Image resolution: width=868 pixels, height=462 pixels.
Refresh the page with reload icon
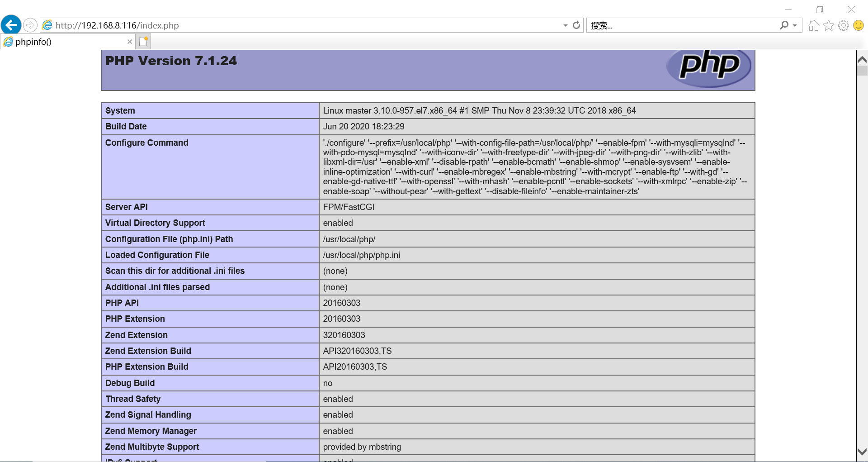click(x=576, y=25)
